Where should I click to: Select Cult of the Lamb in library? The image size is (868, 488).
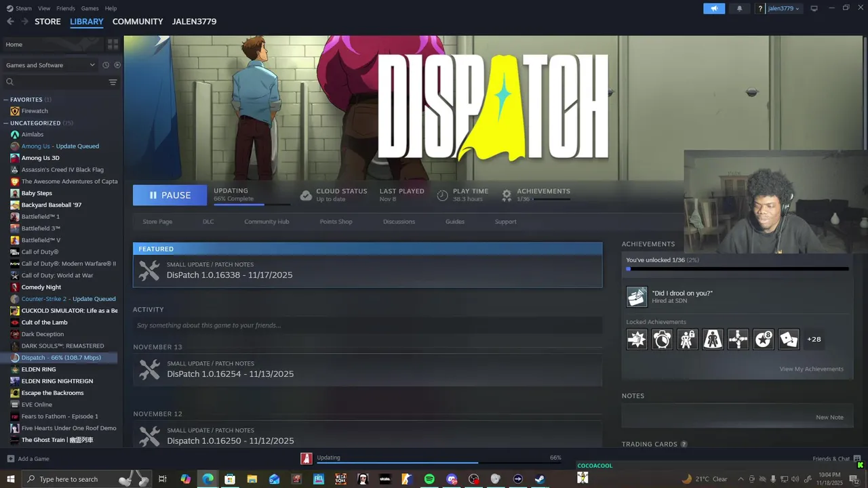coord(44,323)
